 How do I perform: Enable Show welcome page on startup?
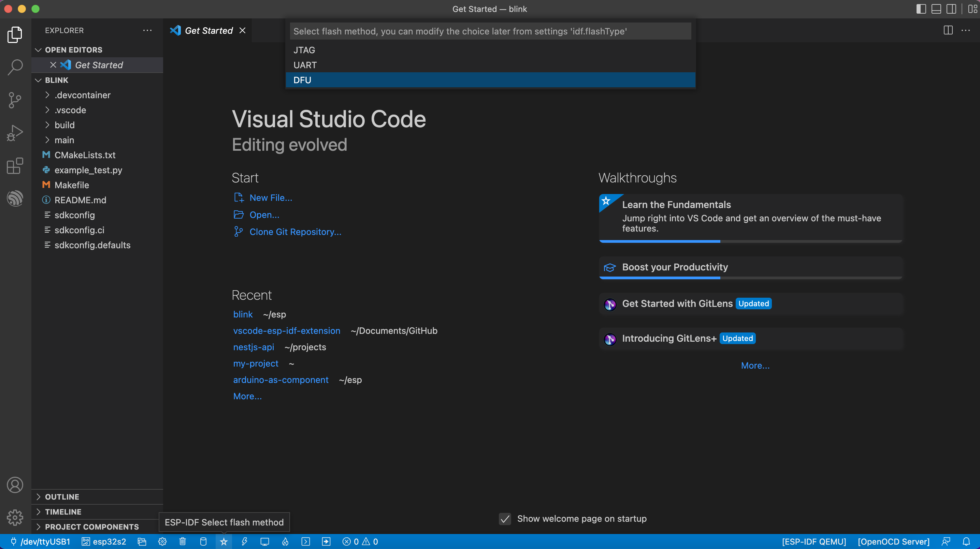tap(505, 519)
